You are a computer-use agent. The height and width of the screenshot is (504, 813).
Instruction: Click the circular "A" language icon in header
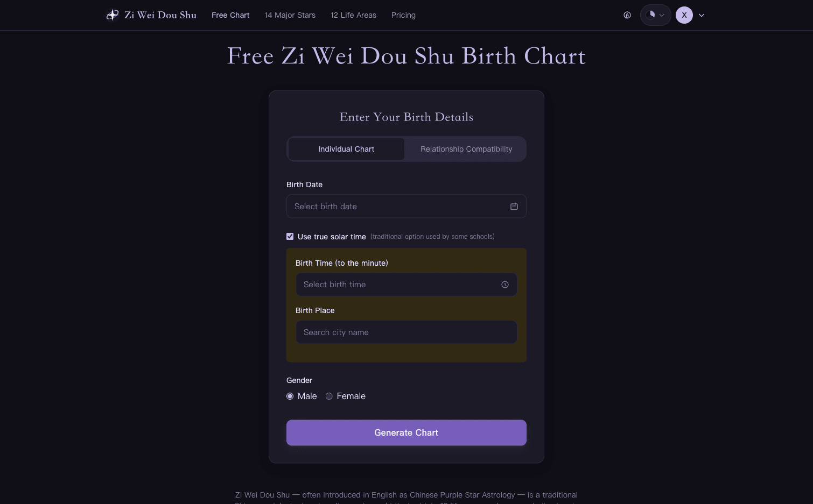pos(627,15)
